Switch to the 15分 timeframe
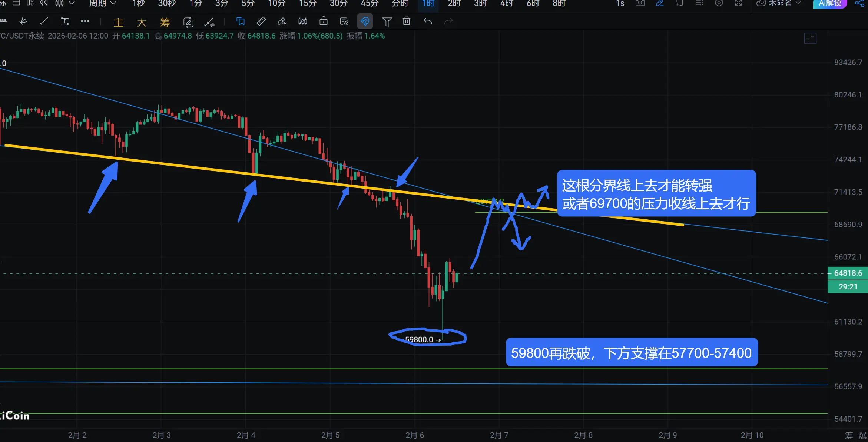 [308, 3]
